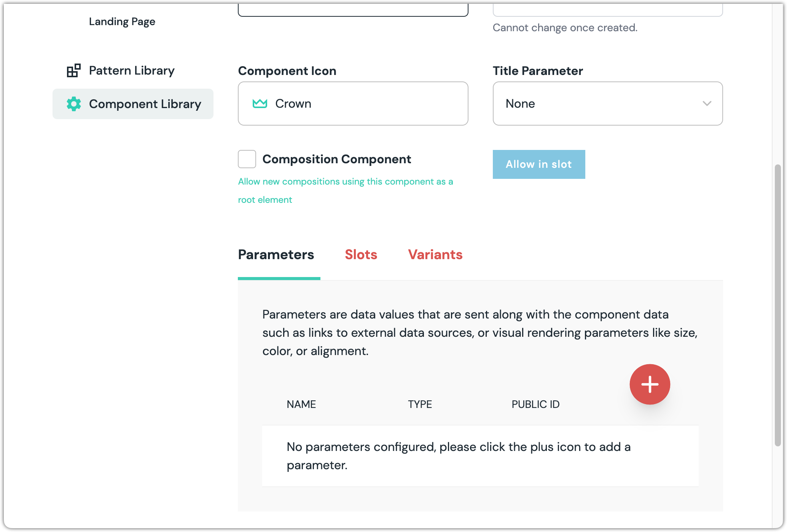Screen dimensions: 787x532
Task: Enable the Composition Component checkbox
Action: tap(247, 159)
